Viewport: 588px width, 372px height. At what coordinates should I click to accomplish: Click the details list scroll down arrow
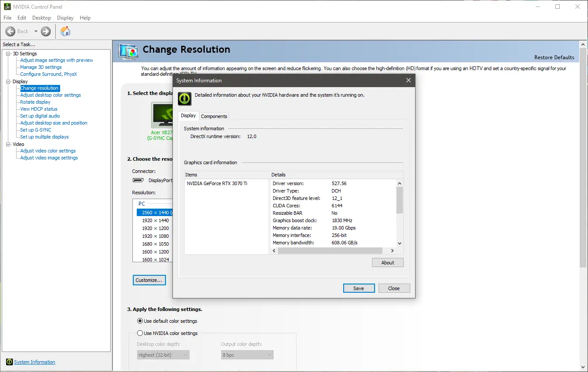(400, 243)
